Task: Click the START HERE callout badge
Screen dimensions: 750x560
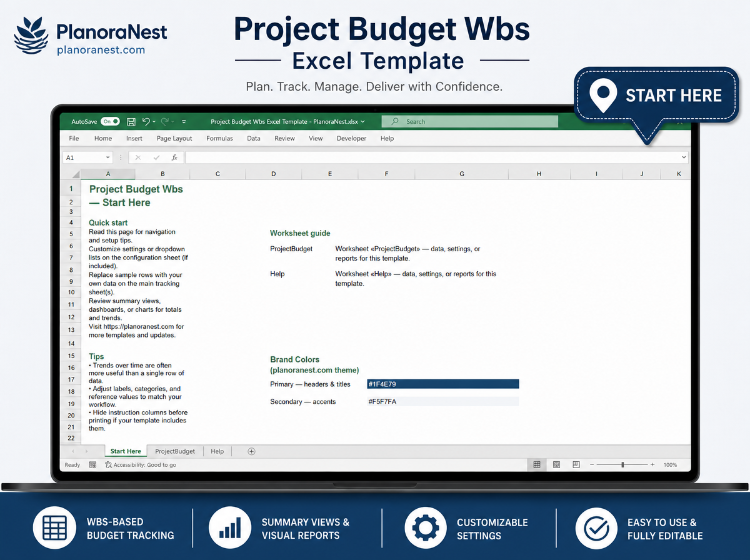Action: pyautogui.click(x=656, y=95)
